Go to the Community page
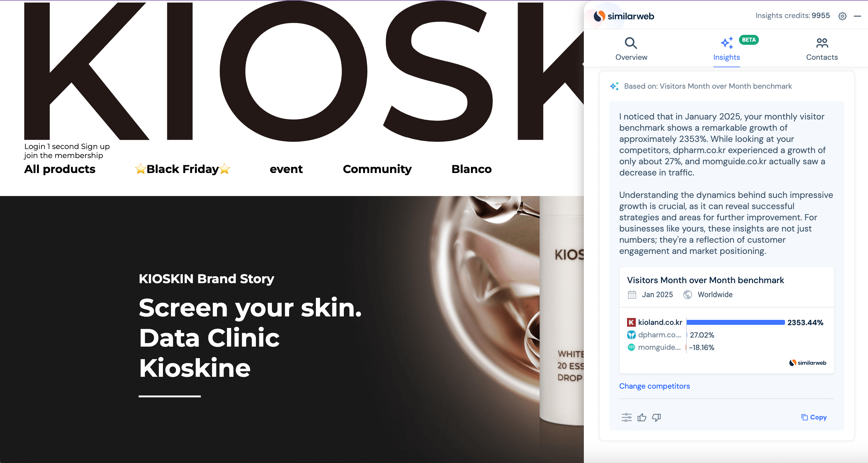 point(377,169)
